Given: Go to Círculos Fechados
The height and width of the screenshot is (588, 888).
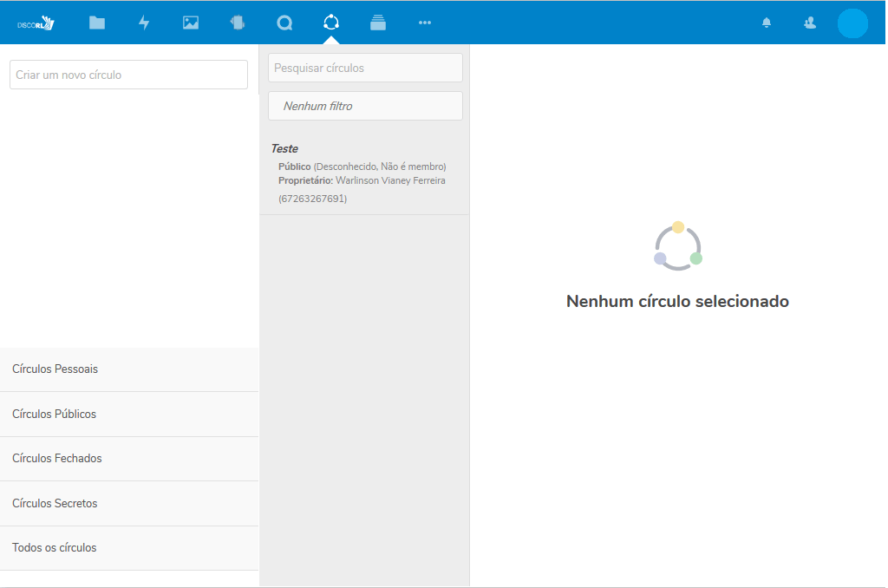Looking at the screenshot, I should pos(129,459).
